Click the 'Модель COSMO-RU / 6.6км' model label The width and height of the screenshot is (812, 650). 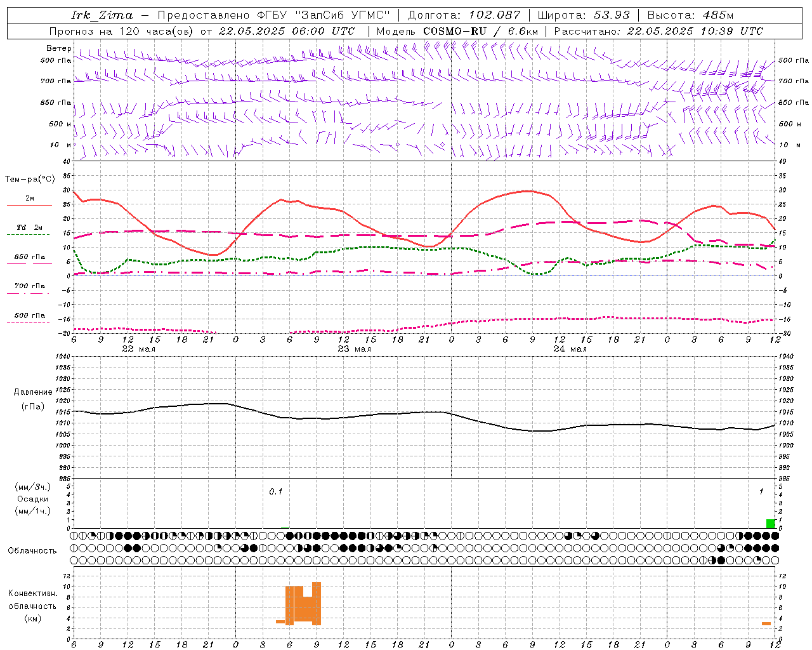(x=457, y=31)
